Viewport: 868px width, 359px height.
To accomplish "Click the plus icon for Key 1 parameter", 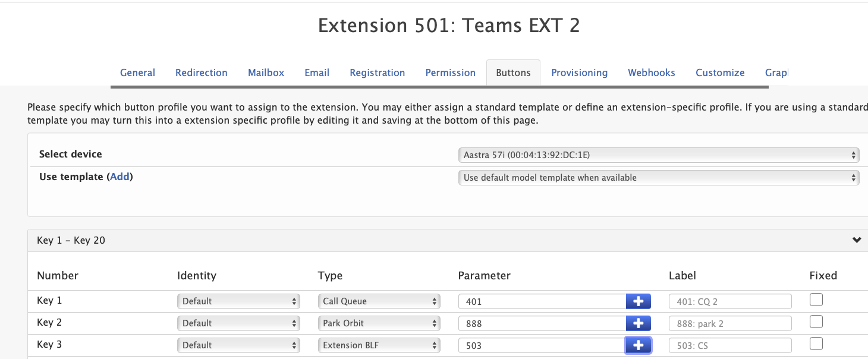I will (x=638, y=301).
